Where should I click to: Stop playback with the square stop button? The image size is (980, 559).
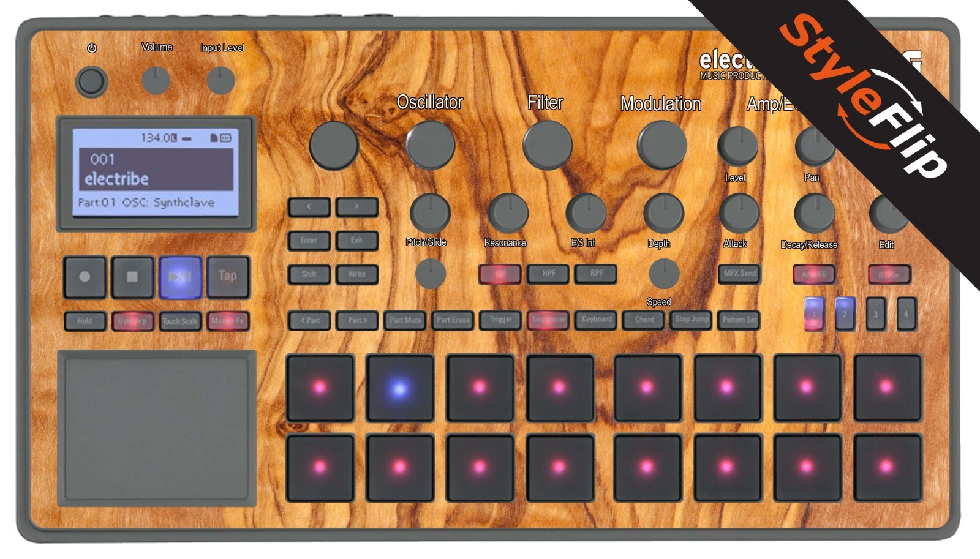click(x=132, y=277)
